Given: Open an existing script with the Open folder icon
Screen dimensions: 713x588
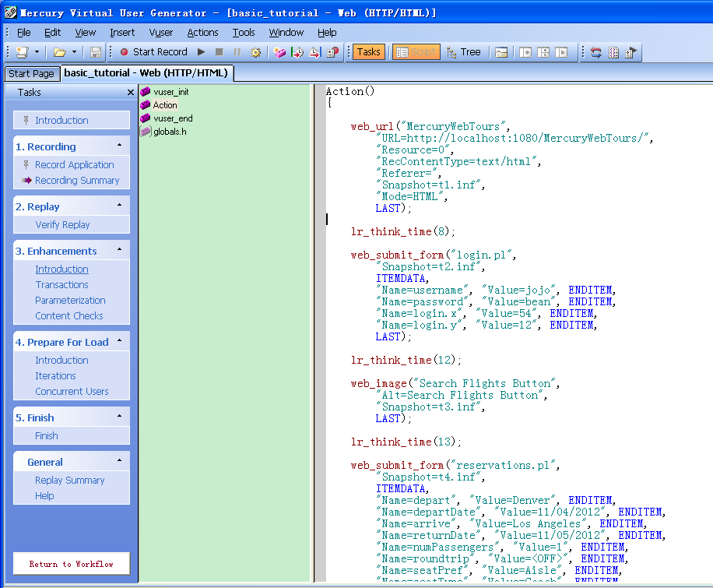Looking at the screenshot, I should 61,51.
